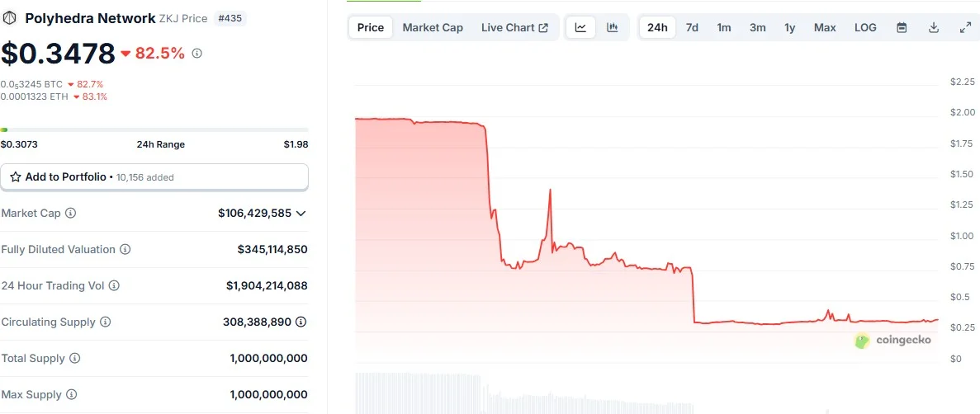This screenshot has width=980, height=414.
Task: Switch to line chart view icon
Action: click(580, 27)
